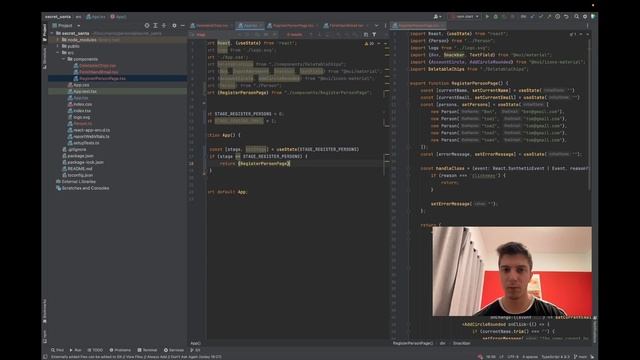Expand the public folder arrow
The image size is (640, 360).
click(58, 47)
